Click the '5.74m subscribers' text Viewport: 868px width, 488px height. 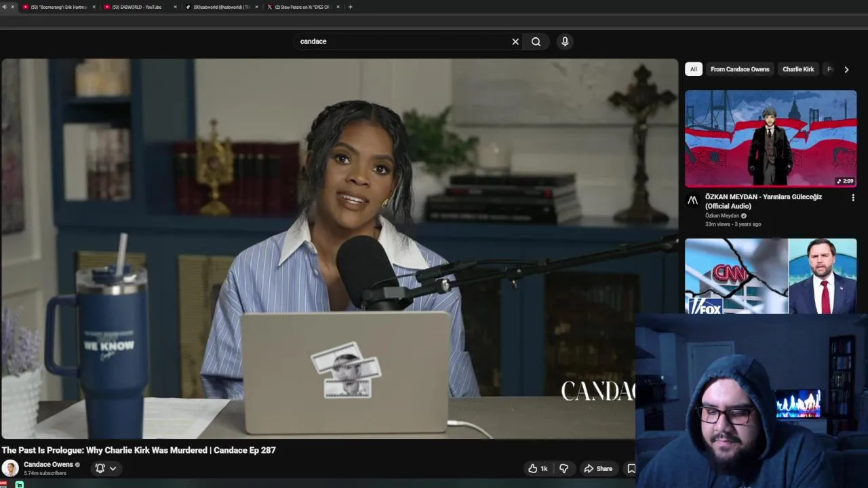point(45,473)
